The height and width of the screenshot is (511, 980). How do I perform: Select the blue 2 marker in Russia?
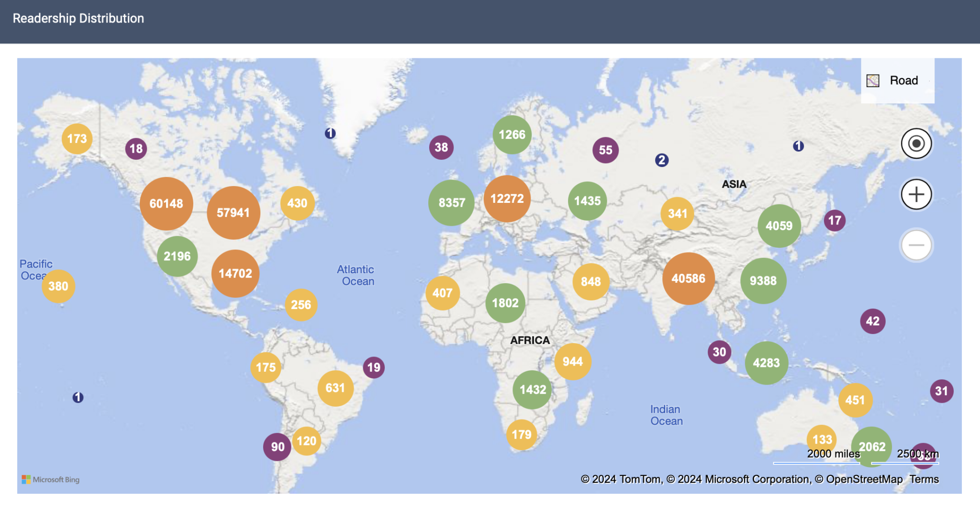(661, 160)
